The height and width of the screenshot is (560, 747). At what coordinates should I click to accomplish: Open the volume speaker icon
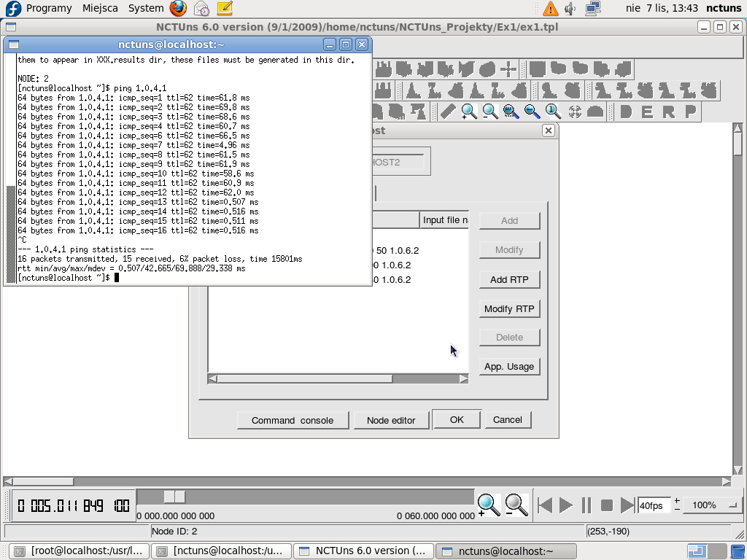570,8
